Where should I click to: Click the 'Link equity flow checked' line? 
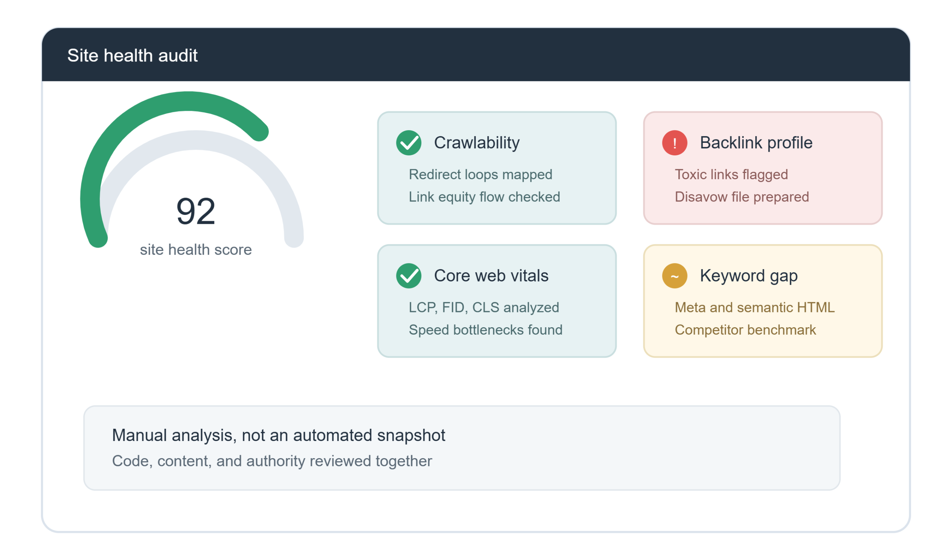point(484,197)
